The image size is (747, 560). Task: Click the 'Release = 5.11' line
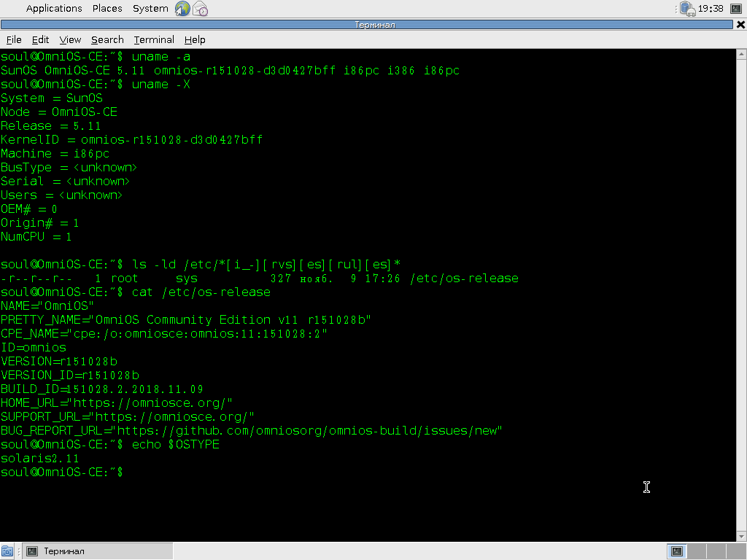(50, 125)
